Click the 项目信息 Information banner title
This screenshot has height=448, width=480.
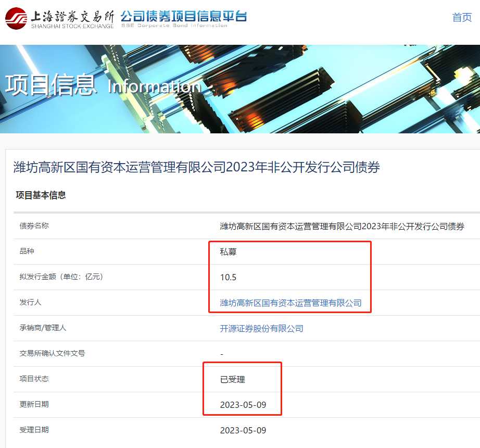pos(103,85)
